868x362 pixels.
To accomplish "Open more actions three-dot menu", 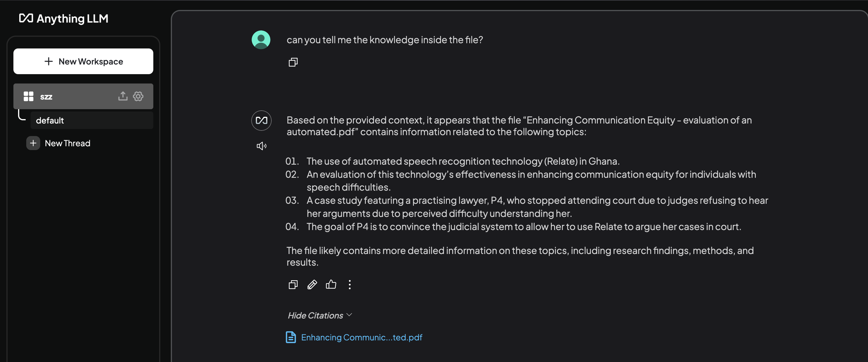I will pyautogui.click(x=350, y=285).
